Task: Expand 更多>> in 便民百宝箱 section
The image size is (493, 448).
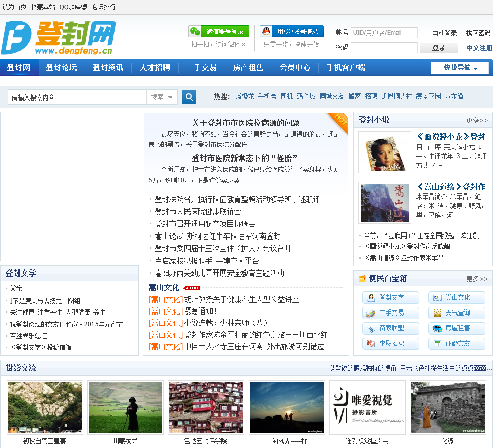Action: coord(477,279)
